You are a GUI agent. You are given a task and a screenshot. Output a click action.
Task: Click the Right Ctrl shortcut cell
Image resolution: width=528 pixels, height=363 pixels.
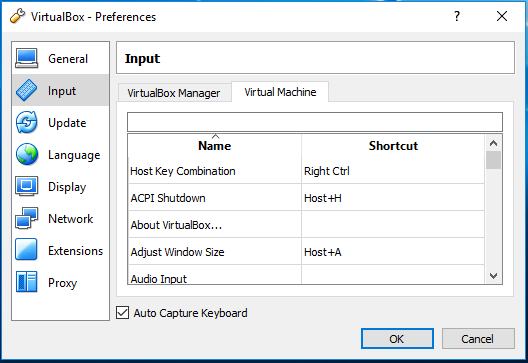pyautogui.click(x=393, y=171)
